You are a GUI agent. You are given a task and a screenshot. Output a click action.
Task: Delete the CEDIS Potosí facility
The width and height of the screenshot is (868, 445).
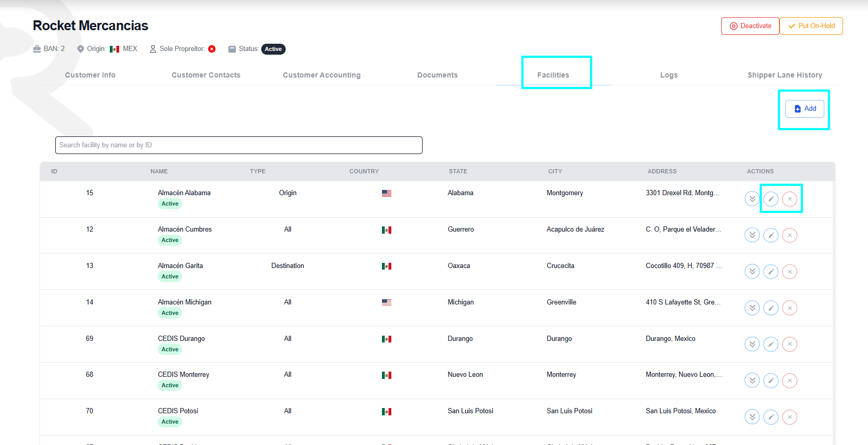pos(789,417)
